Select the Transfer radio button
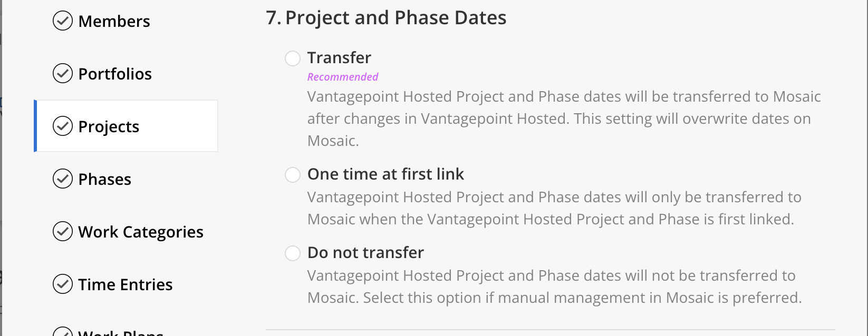 click(293, 58)
